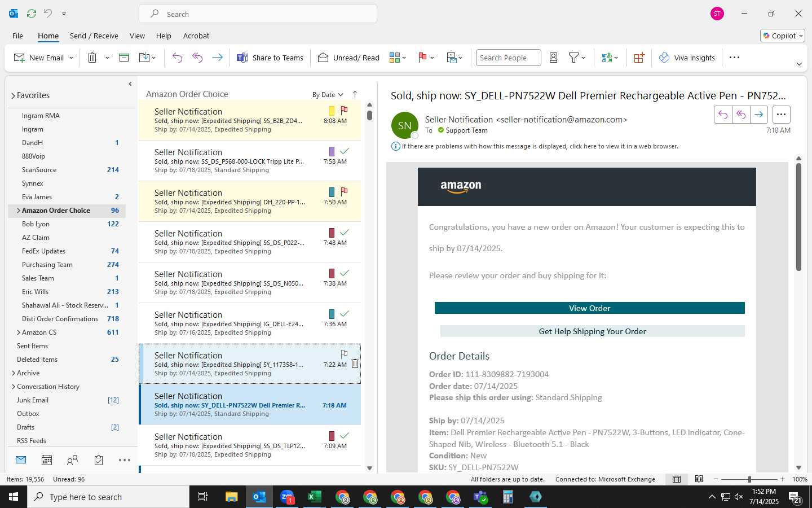Viewport: 812px width, 508px height.
Task: Open the View tab
Action: (137, 36)
